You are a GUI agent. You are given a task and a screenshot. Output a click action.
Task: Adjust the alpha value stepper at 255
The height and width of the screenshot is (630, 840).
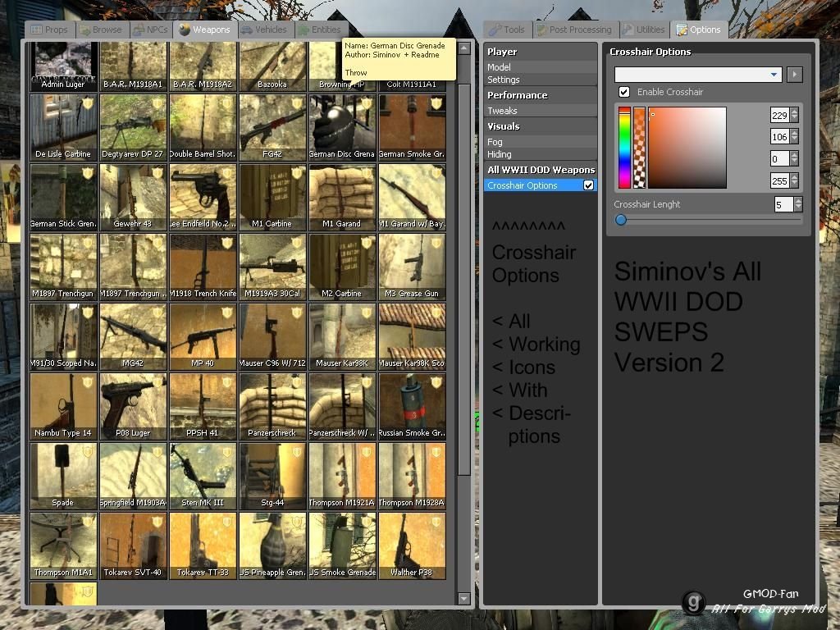click(x=794, y=180)
